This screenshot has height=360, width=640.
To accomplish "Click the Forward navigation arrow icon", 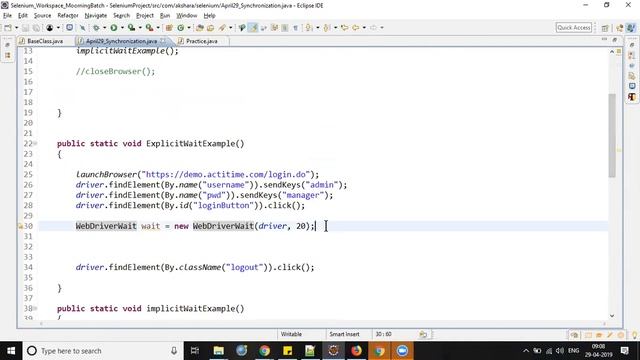I will coord(373,28).
